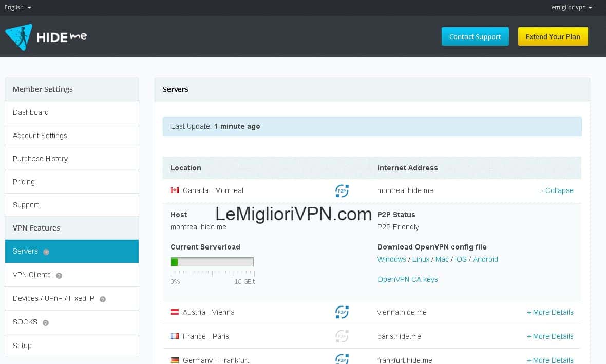Click the Austria - Vienna location name
The image size is (606, 364).
click(x=209, y=312)
